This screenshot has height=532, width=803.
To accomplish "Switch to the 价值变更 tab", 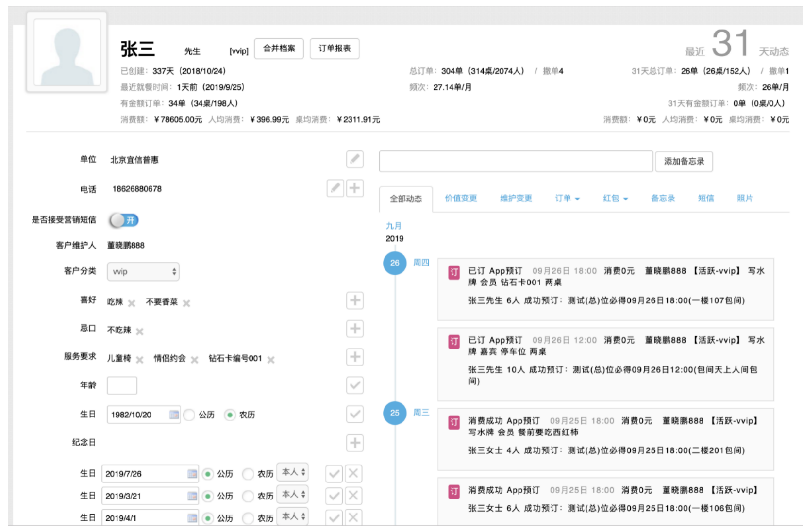I will (461, 198).
